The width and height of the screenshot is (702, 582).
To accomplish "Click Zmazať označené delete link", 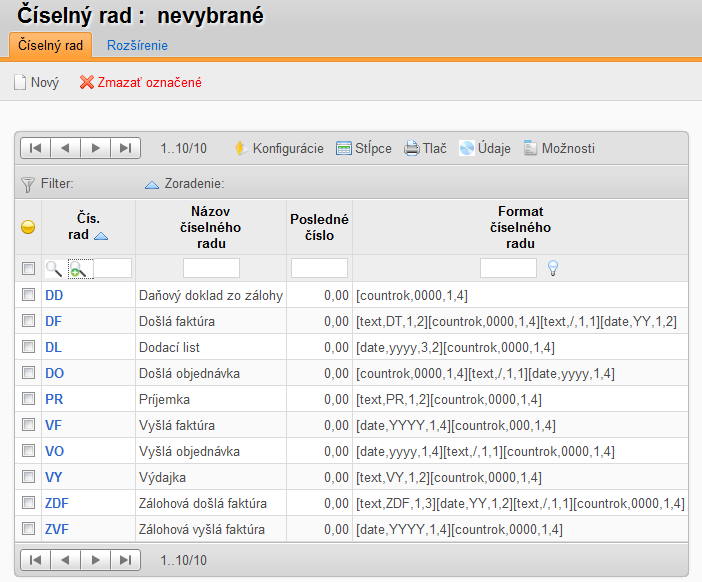I will [x=150, y=82].
